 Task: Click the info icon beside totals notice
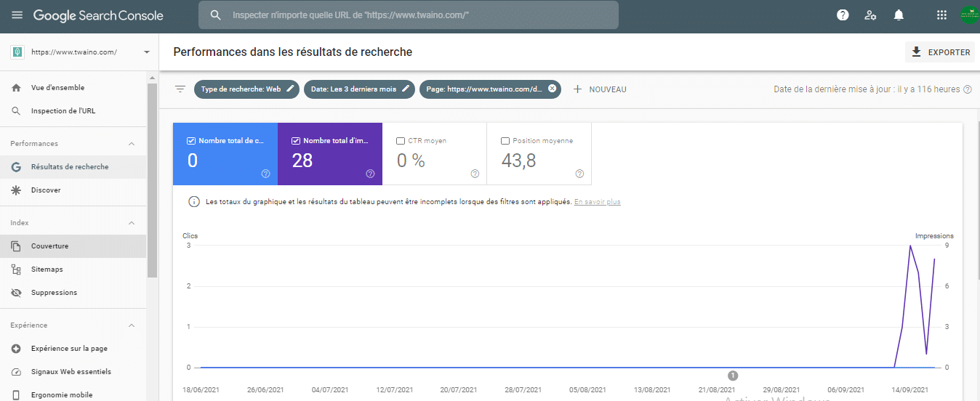coord(193,202)
